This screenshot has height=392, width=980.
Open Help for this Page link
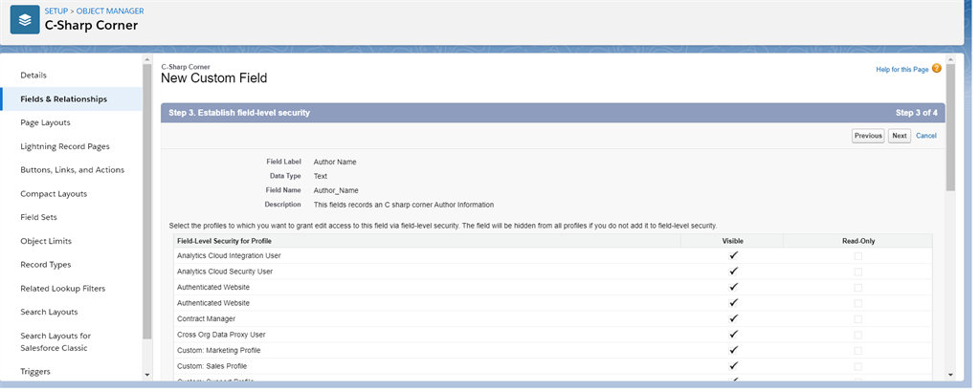[x=902, y=70]
